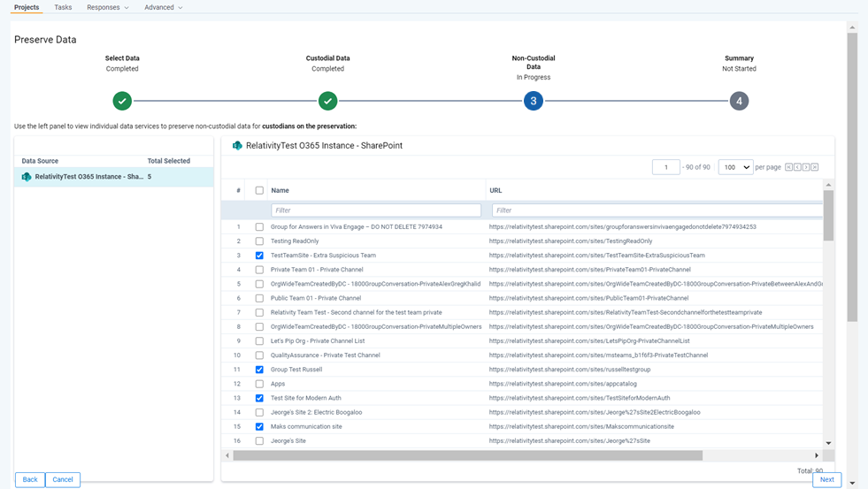
Task: Click the completed Custodial Data step circle
Action: [x=327, y=101]
